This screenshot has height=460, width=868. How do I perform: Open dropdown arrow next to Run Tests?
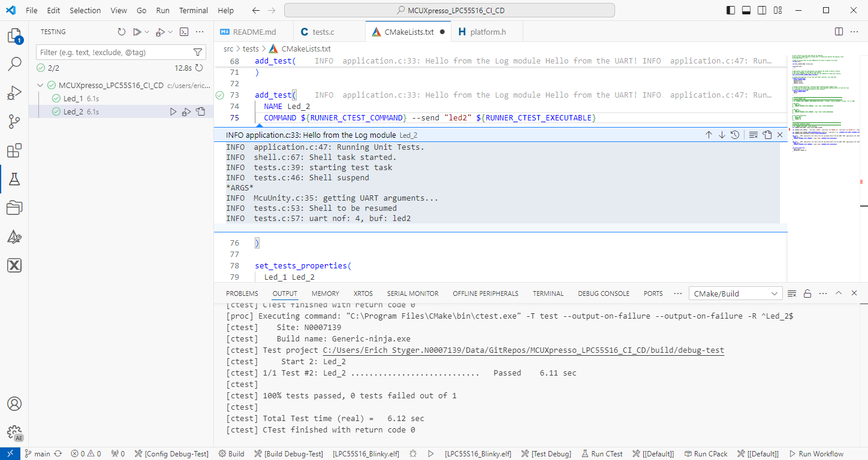[147, 32]
